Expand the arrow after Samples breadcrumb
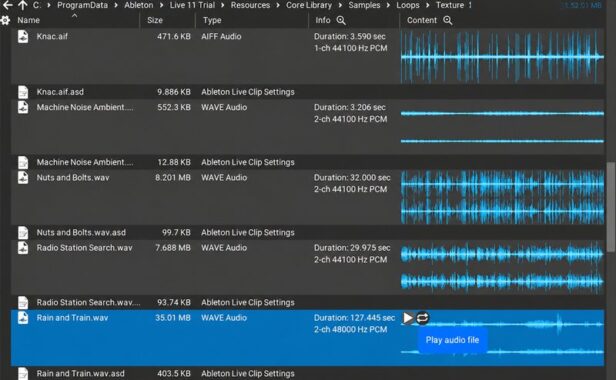Image resolution: width=616 pixels, height=380 pixels. click(388, 5)
